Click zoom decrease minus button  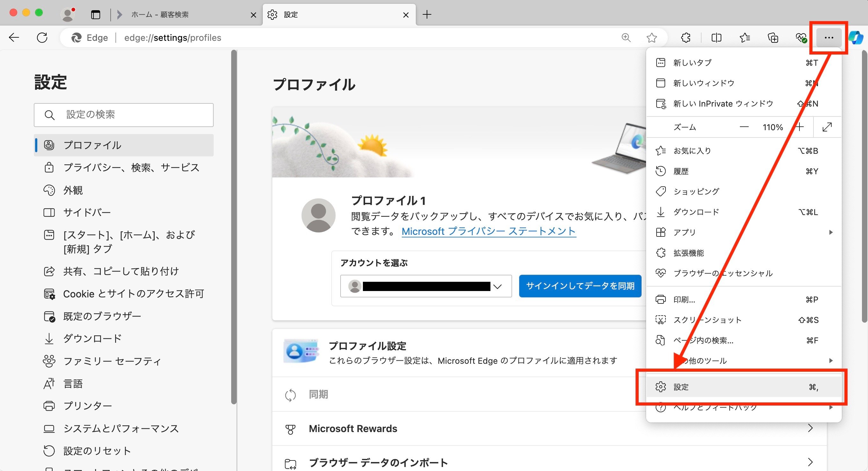pos(744,127)
